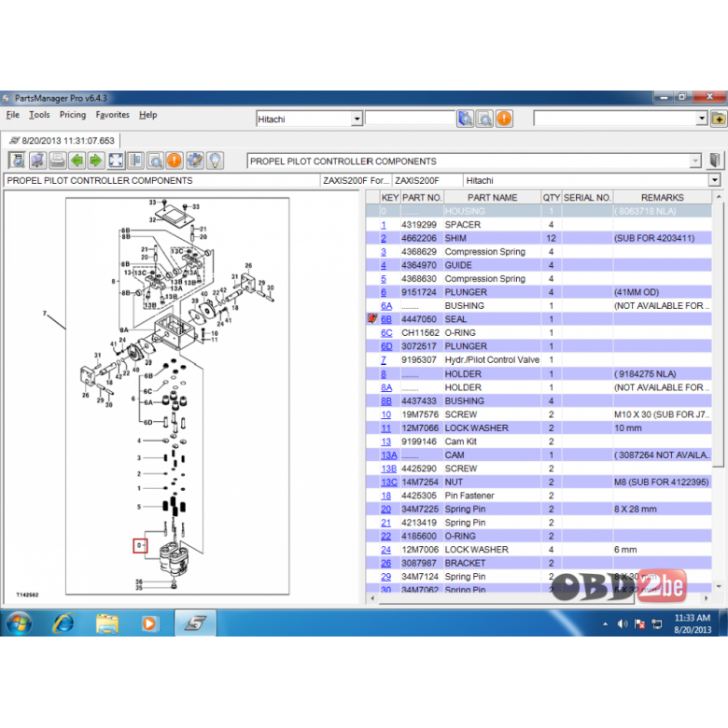This screenshot has height=728, width=728.
Task: Go forward with the green right arrow
Action: (96, 161)
